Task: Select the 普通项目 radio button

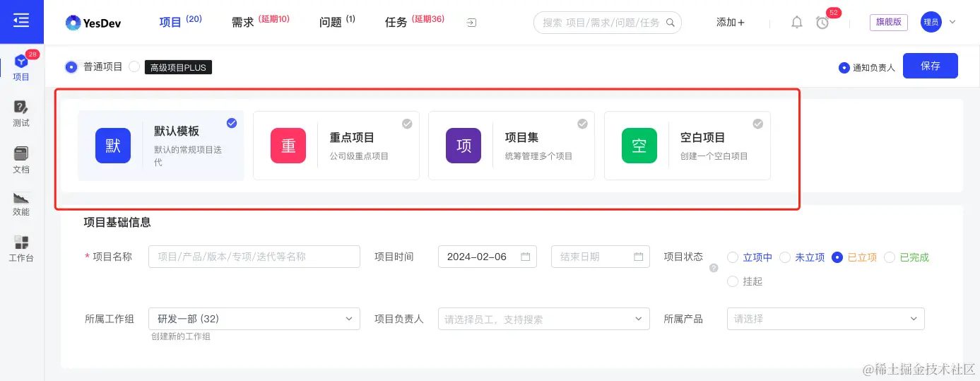Action: tap(71, 66)
